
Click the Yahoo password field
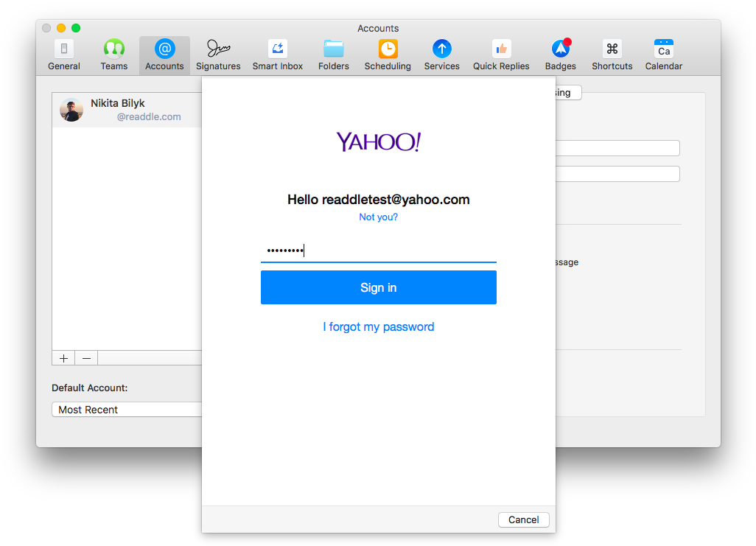pos(379,251)
